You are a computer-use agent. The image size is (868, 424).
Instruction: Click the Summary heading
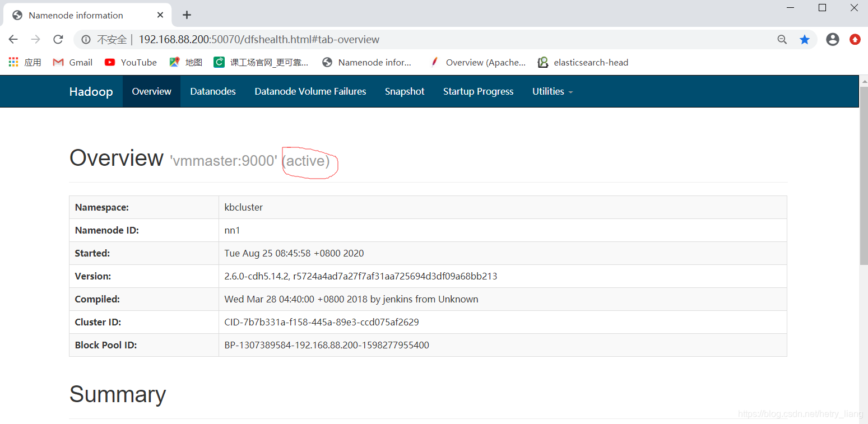click(x=118, y=394)
